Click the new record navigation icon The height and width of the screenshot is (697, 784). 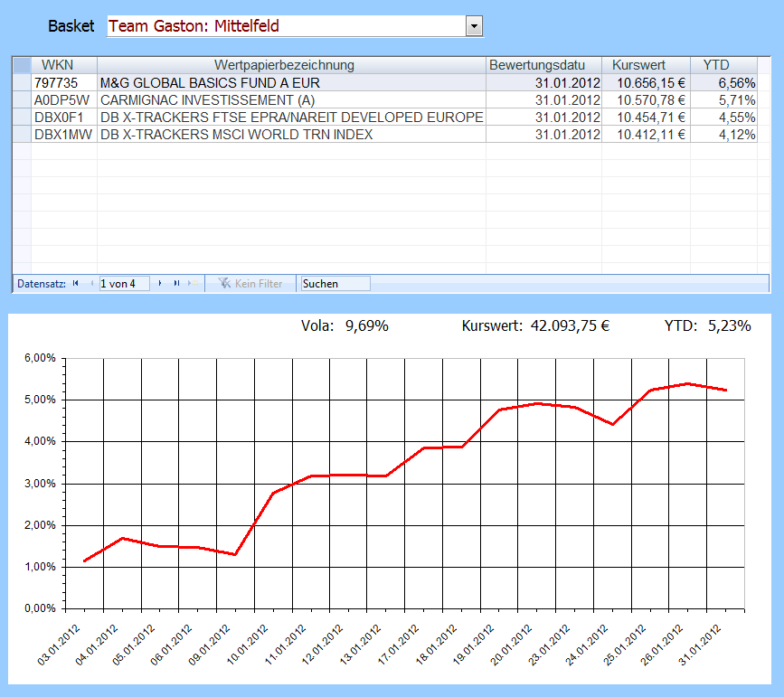(193, 284)
